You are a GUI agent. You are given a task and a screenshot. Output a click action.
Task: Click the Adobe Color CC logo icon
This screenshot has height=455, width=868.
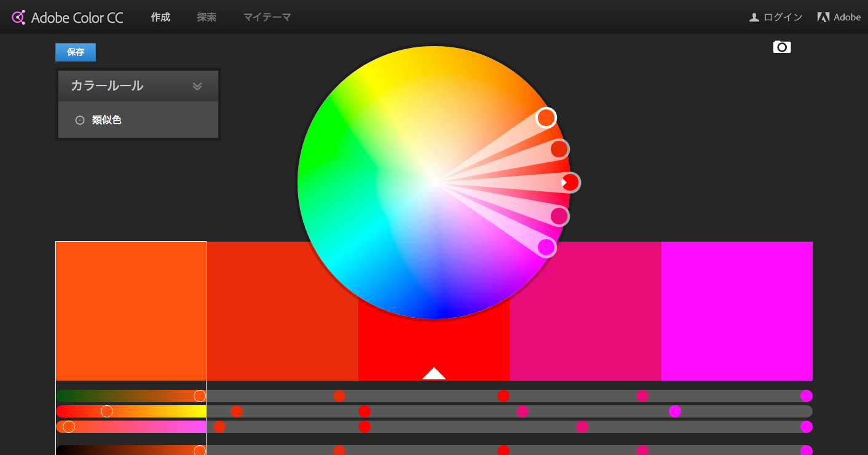tap(18, 17)
